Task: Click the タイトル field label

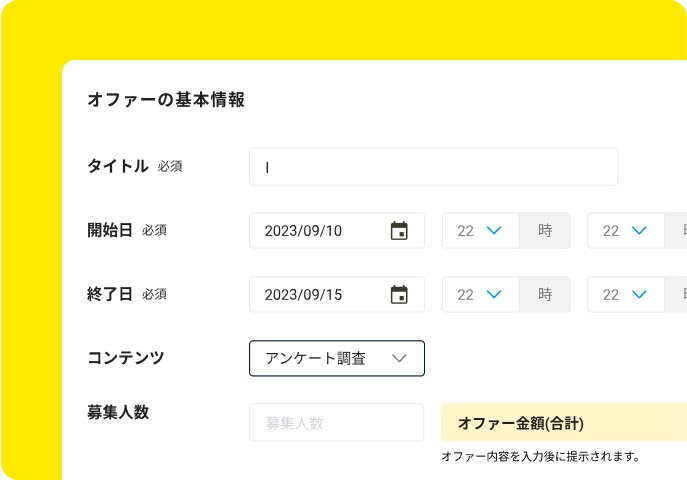Action: 118,167
